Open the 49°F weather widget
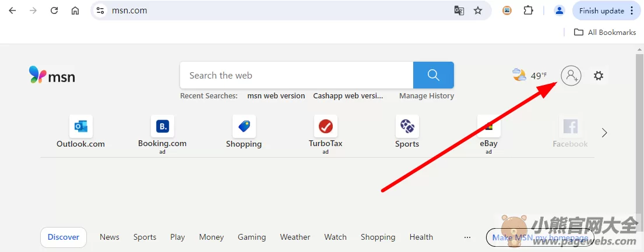Image resolution: width=644 pixels, height=252 pixels. (530, 75)
